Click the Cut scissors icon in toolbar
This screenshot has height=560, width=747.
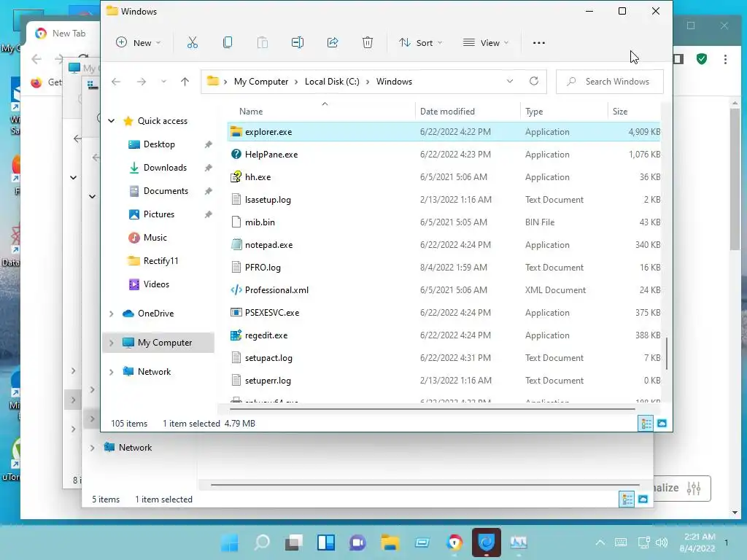(x=193, y=43)
